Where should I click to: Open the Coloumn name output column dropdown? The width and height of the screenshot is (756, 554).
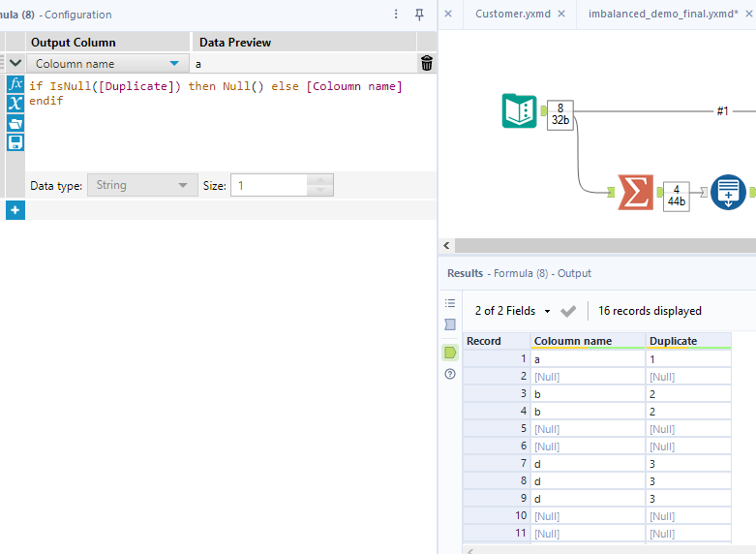[174, 64]
